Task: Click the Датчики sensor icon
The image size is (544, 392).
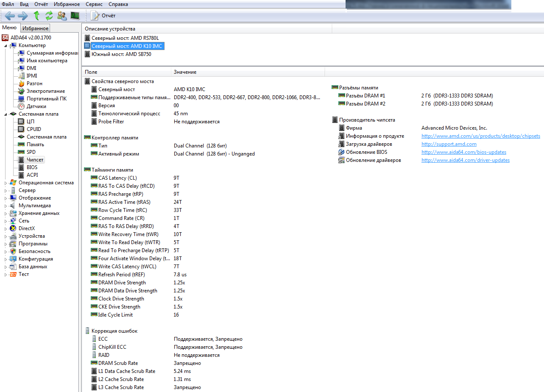Action: (x=21, y=106)
